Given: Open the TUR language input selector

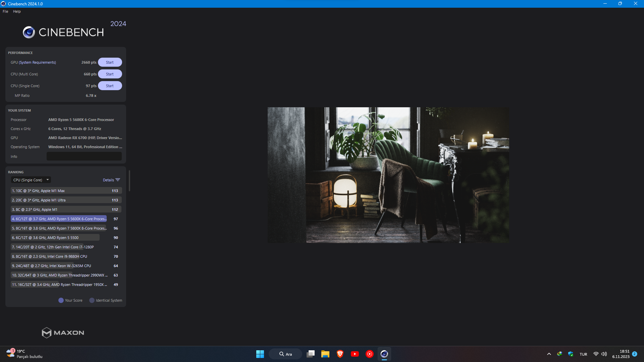Looking at the screenshot, I should click(583, 354).
